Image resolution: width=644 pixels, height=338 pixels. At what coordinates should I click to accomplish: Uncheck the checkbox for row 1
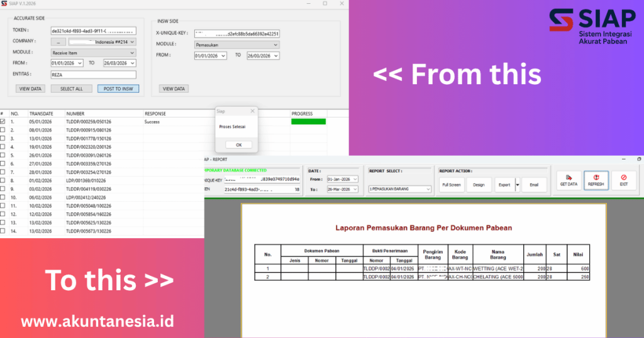3,121
